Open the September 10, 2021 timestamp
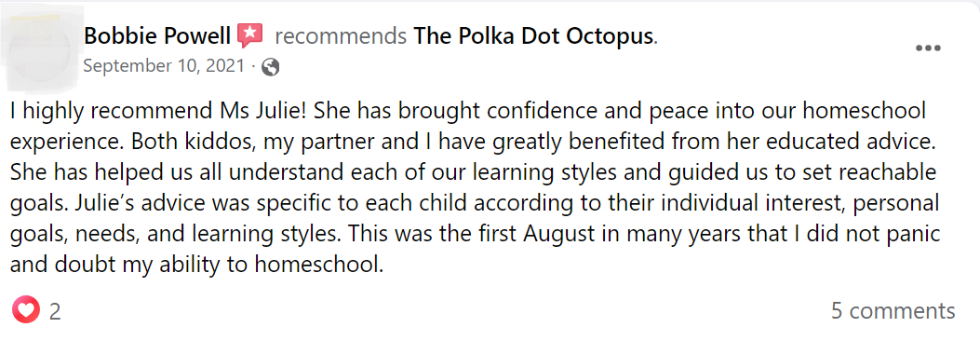 click(x=165, y=66)
